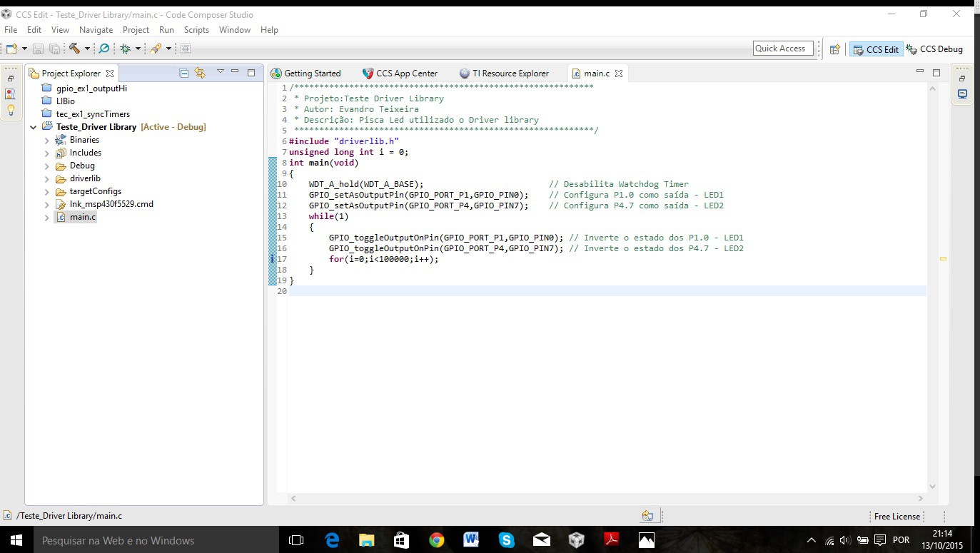Click the editor scroll-up arrow
The height and width of the screenshot is (553, 980).
click(932, 89)
